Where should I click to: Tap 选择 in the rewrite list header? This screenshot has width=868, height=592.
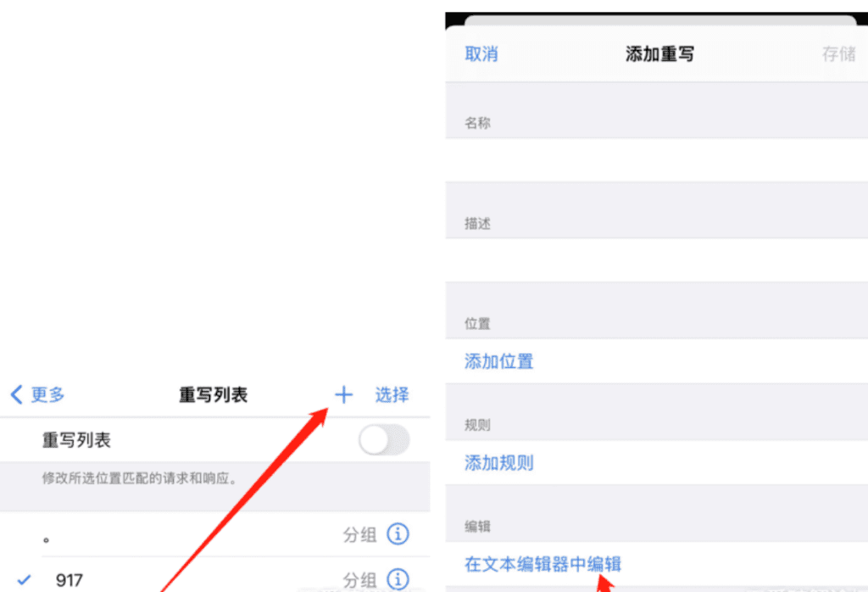point(392,395)
